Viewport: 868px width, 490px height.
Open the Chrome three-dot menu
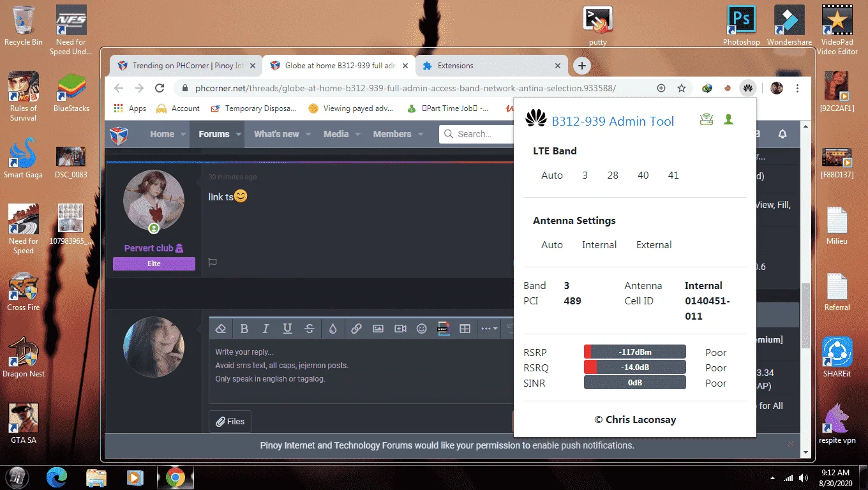(x=798, y=88)
